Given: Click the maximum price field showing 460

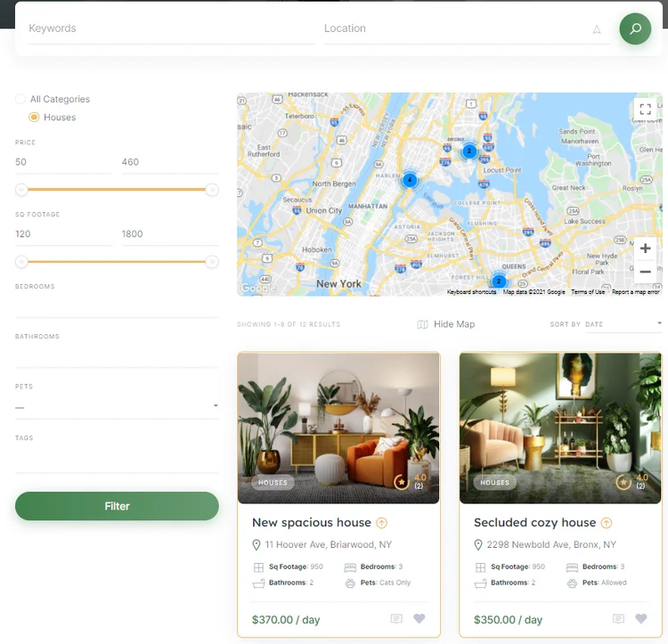Looking at the screenshot, I should tap(170, 162).
